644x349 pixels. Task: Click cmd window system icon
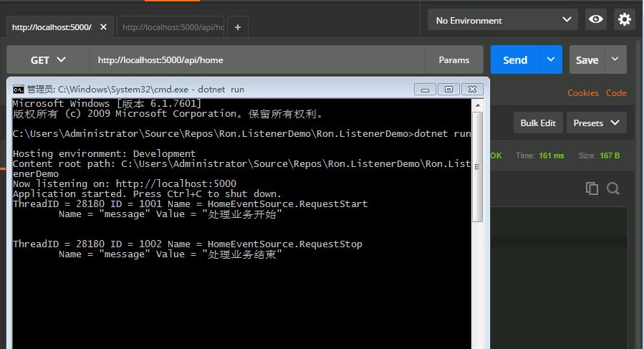19,89
